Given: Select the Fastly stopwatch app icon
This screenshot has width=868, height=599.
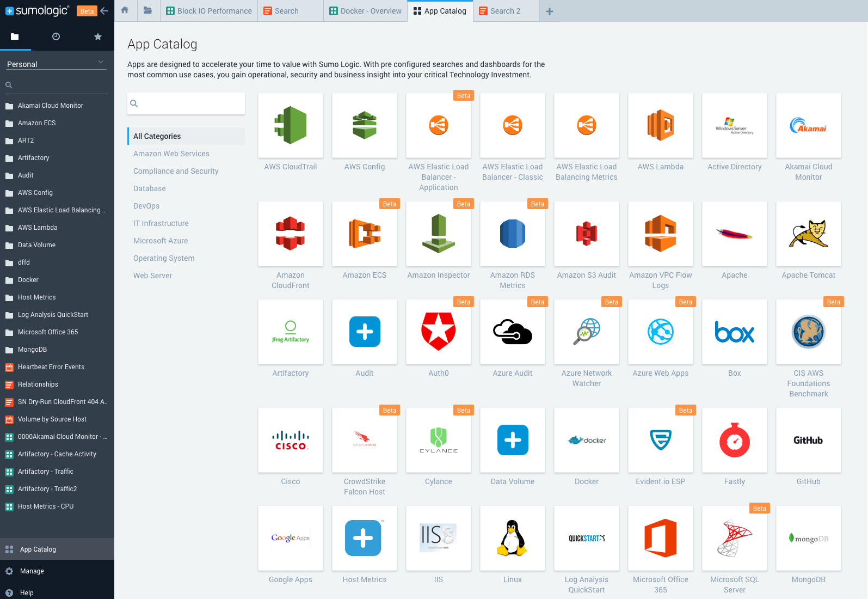Looking at the screenshot, I should (735, 440).
